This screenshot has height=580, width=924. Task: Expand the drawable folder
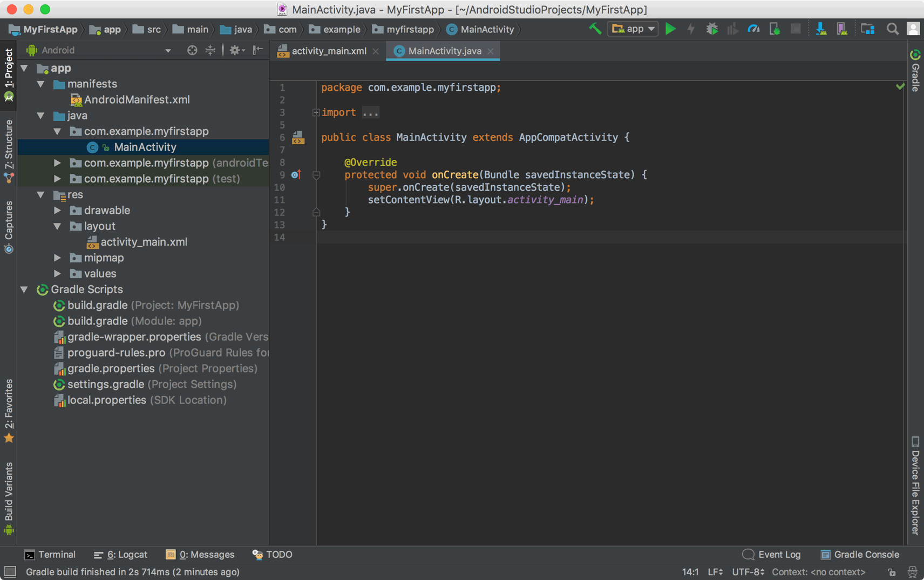coord(58,211)
